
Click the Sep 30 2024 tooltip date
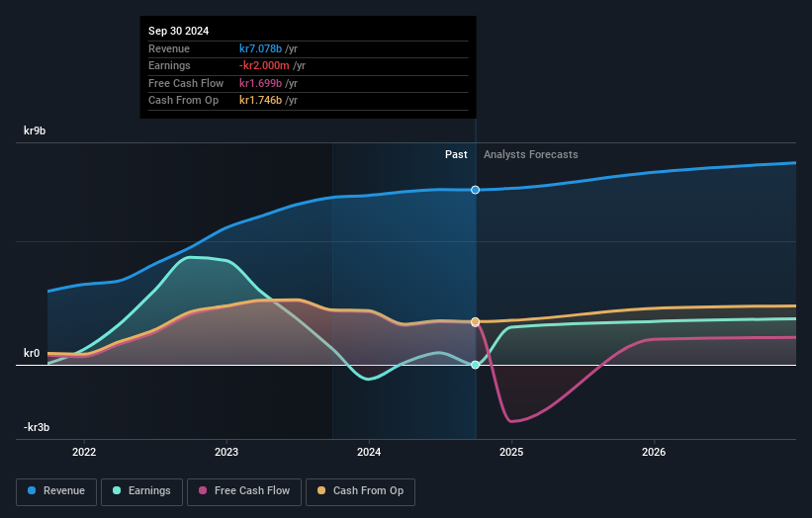point(179,31)
